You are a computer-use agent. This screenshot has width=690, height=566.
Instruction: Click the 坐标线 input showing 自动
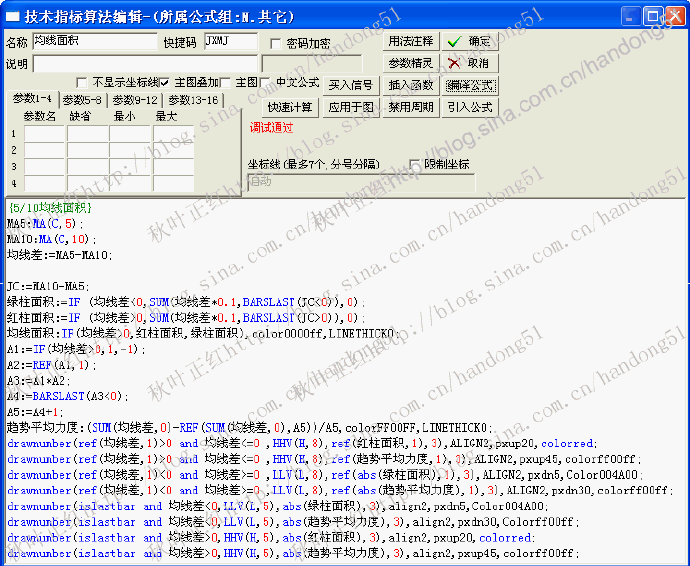point(361,182)
